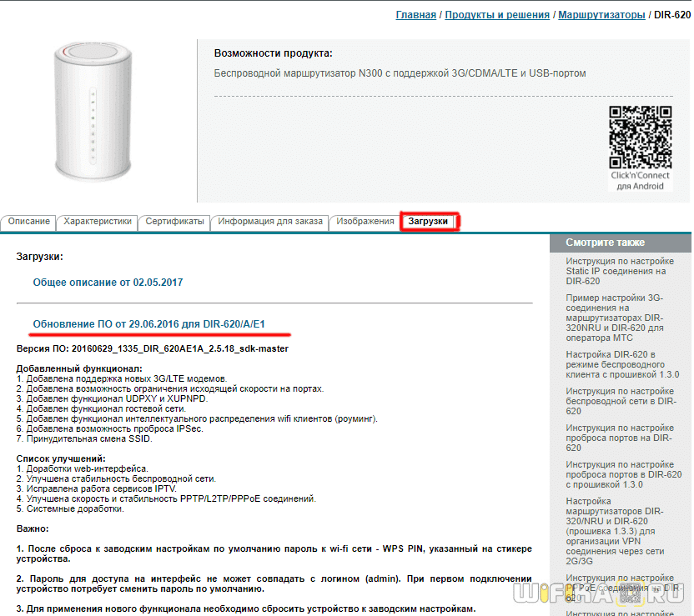This screenshot has width=694, height=616.
Task: Click the Версия ПО 2.5.18_sdk-master text
Action: pos(153,348)
